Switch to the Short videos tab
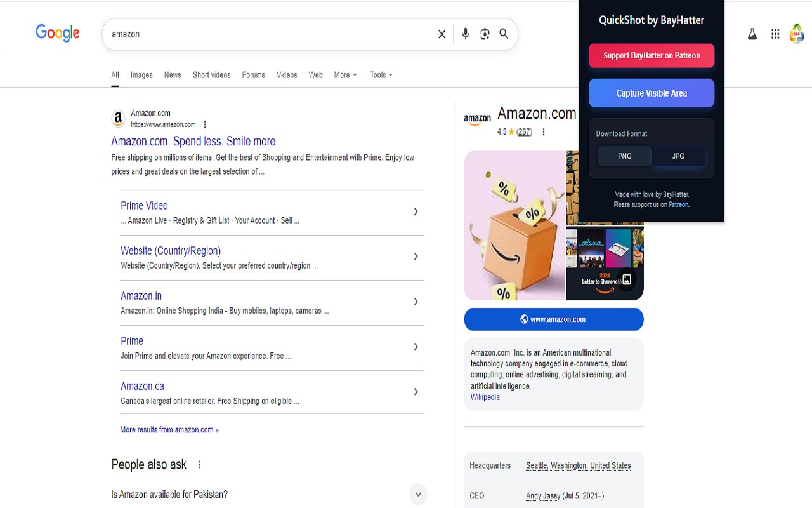Image resolution: width=812 pixels, height=508 pixels. point(212,75)
